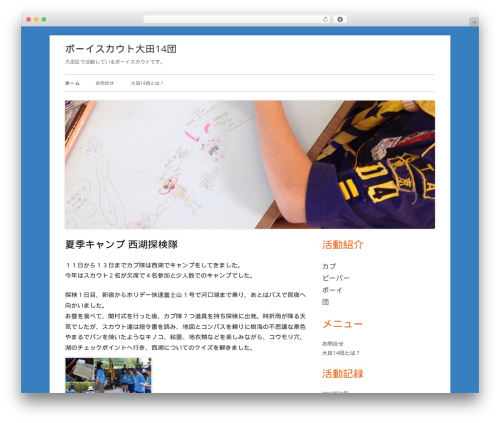Screen dimensions: 500x423
Task: Click the browser address bar field
Action: pyautogui.click(x=237, y=19)
